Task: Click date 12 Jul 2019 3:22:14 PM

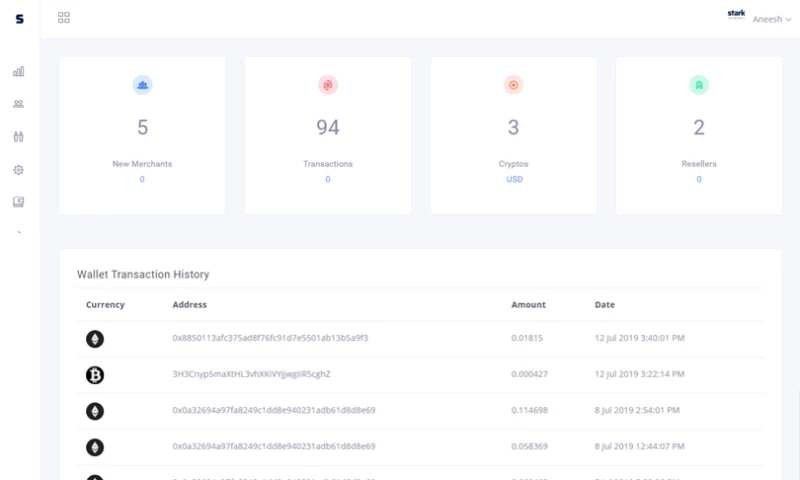Action: (640, 374)
